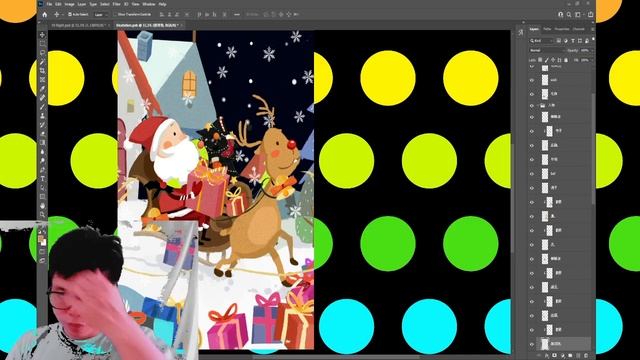Screen dimensions: 640x360
Task: Click the Add layer mask icon
Action: pyautogui.click(x=554, y=356)
